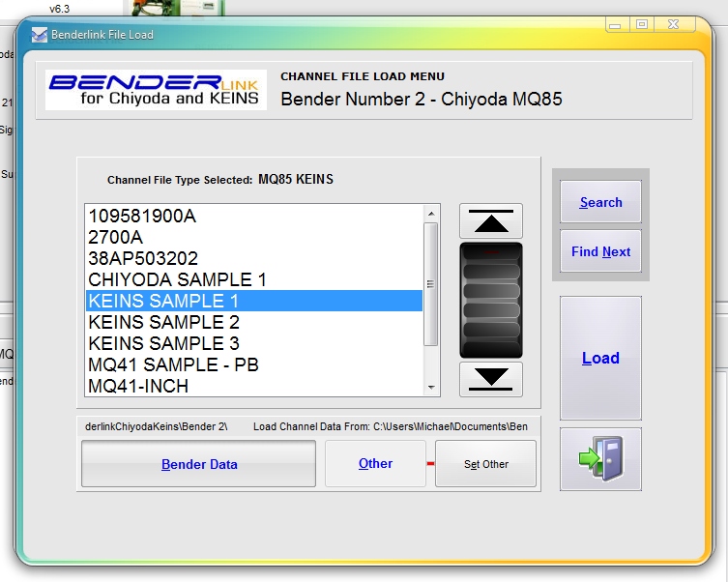Select file 109581900A from list
This screenshot has height=582, width=728.
[x=142, y=216]
